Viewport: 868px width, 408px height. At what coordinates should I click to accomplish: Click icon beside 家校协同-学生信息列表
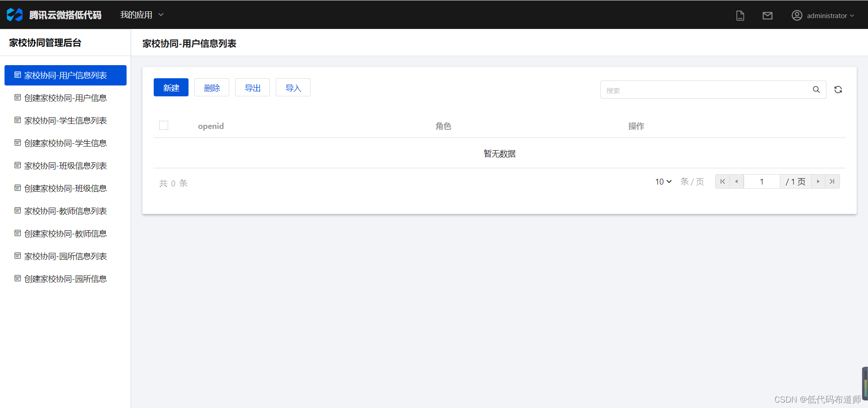[x=18, y=120]
